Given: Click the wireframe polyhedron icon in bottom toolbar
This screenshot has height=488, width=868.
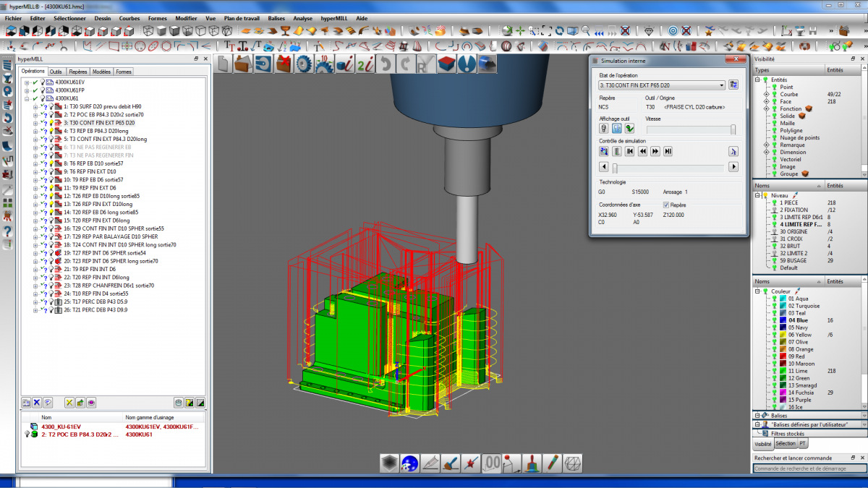Looking at the screenshot, I should click(572, 463).
